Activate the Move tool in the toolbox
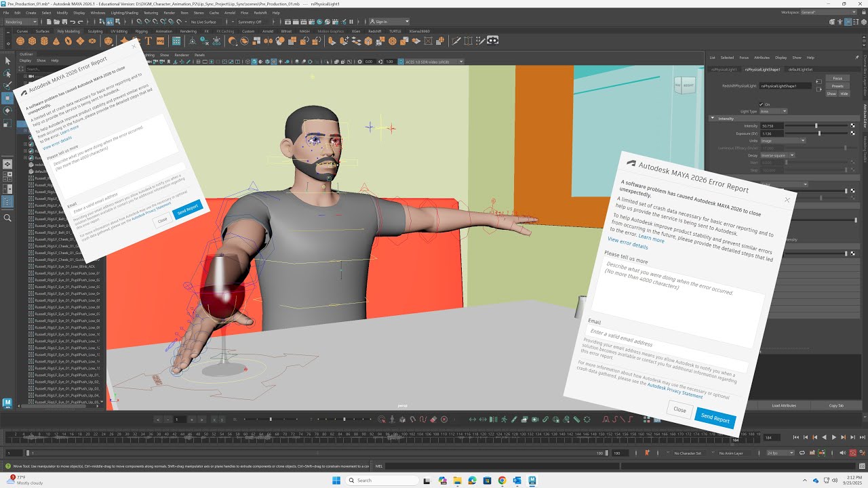Image resolution: width=868 pixels, height=488 pixels. (7, 98)
